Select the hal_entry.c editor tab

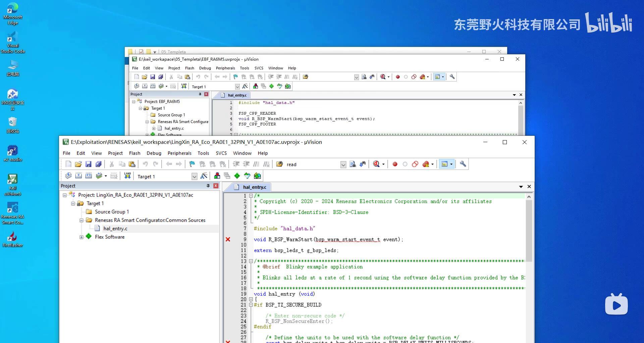[254, 187]
